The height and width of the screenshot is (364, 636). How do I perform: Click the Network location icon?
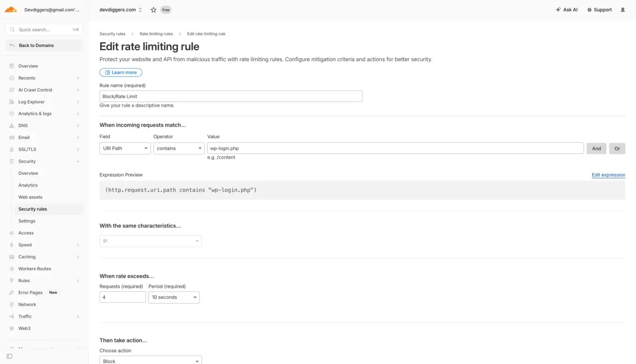pos(12,304)
